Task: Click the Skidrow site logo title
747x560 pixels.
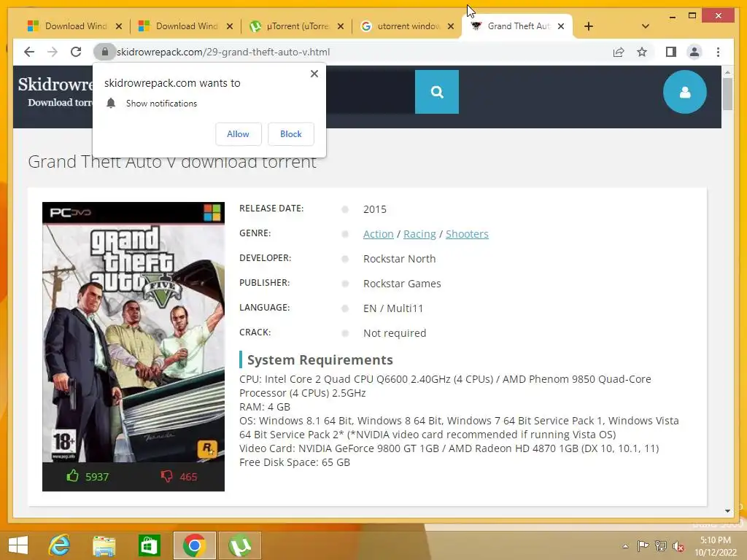Action: pyautogui.click(x=56, y=85)
